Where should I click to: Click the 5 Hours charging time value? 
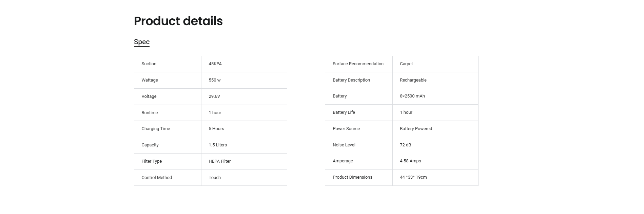pyautogui.click(x=216, y=129)
